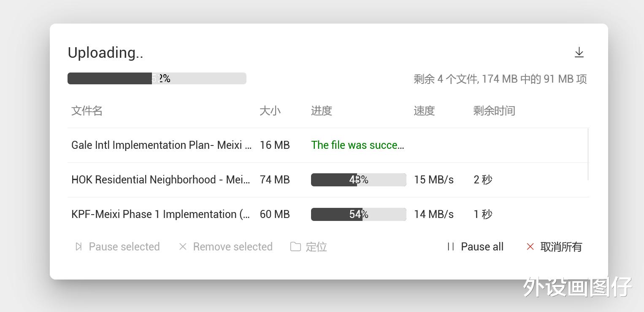Click the download arrow icon at top right
Viewport: 644px width, 312px height.
579,52
